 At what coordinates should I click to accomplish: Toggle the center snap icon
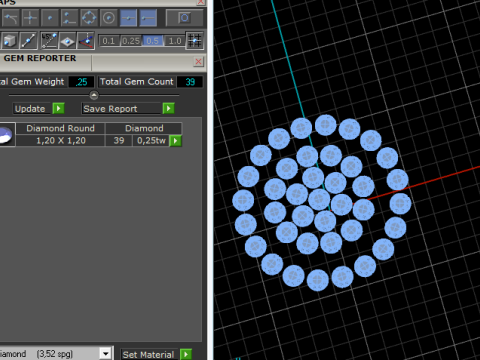pos(109,18)
